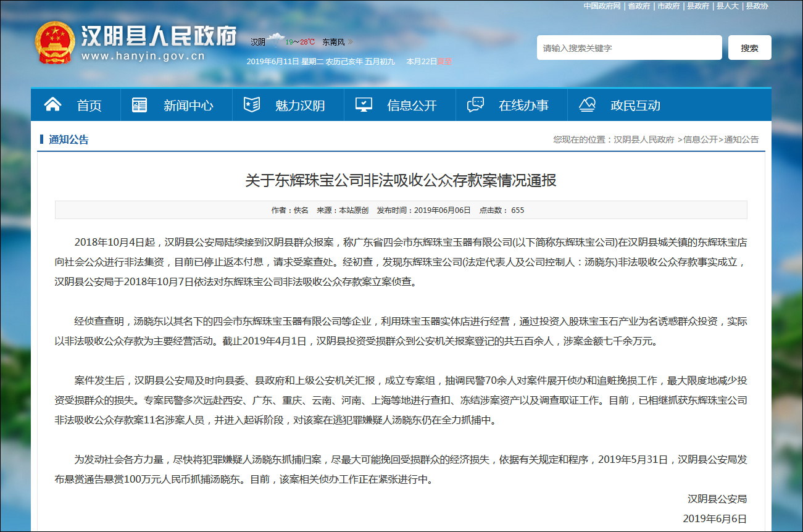Click 信息公开 in the breadcrumb path

tap(701, 139)
